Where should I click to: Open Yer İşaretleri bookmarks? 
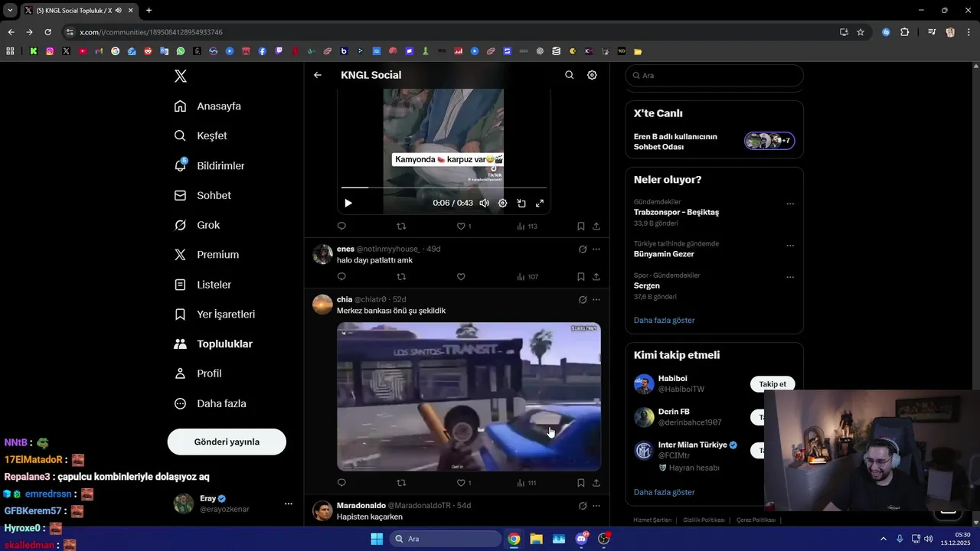[x=215, y=315]
